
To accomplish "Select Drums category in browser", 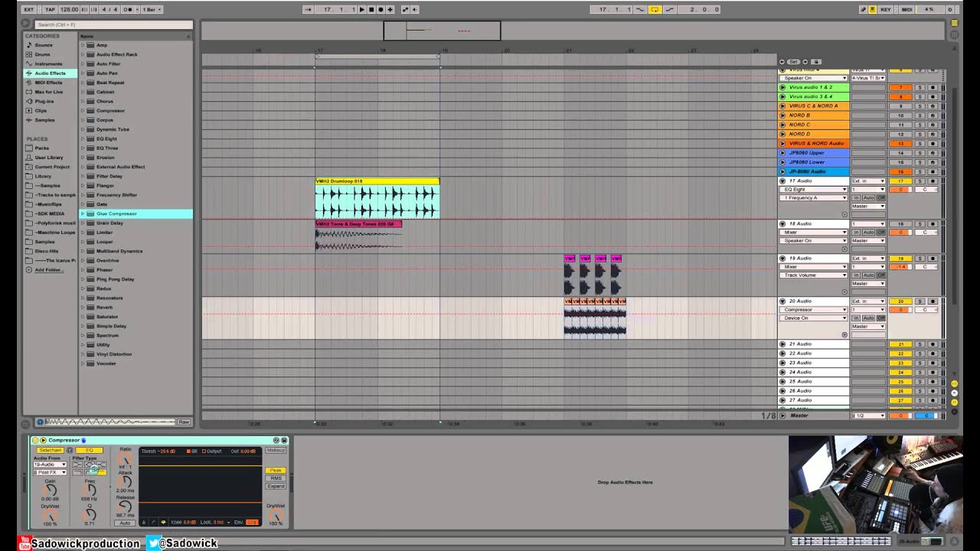I will [x=42, y=54].
